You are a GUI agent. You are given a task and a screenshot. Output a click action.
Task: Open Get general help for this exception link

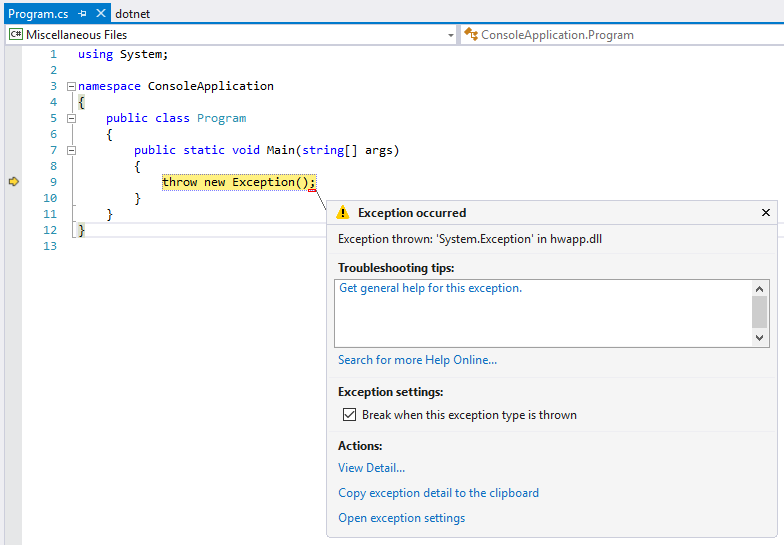pos(430,288)
